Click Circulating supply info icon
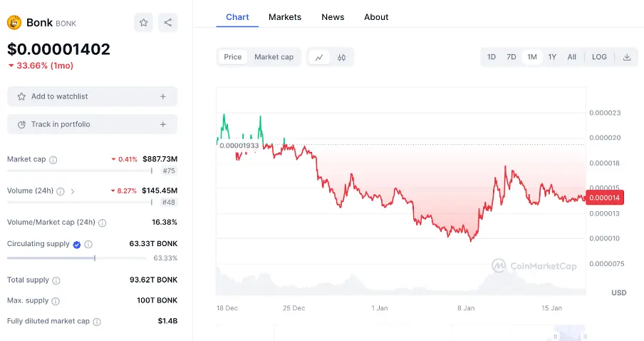This screenshot has height=341, width=644. [88, 244]
